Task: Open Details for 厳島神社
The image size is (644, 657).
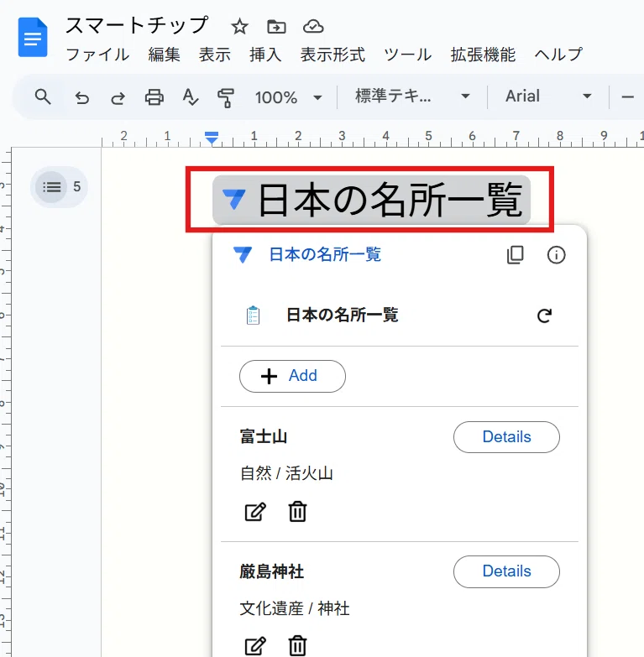Action: pyautogui.click(x=506, y=571)
